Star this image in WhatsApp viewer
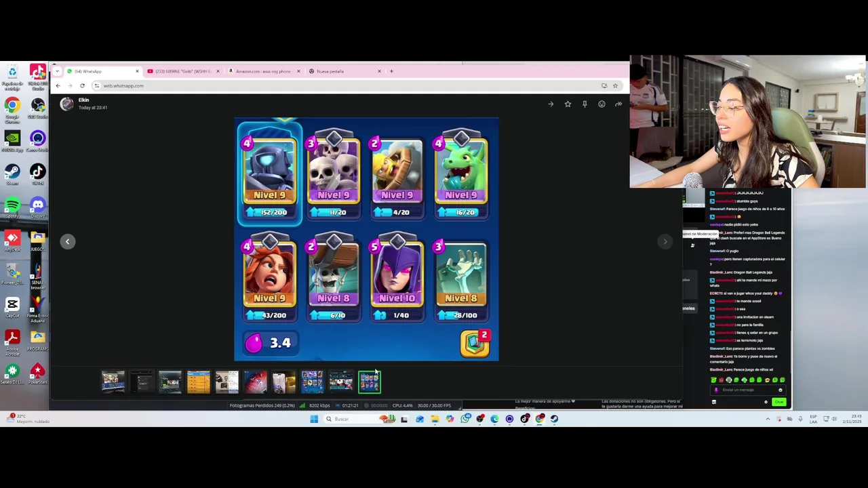This screenshot has width=868, height=488. click(568, 104)
